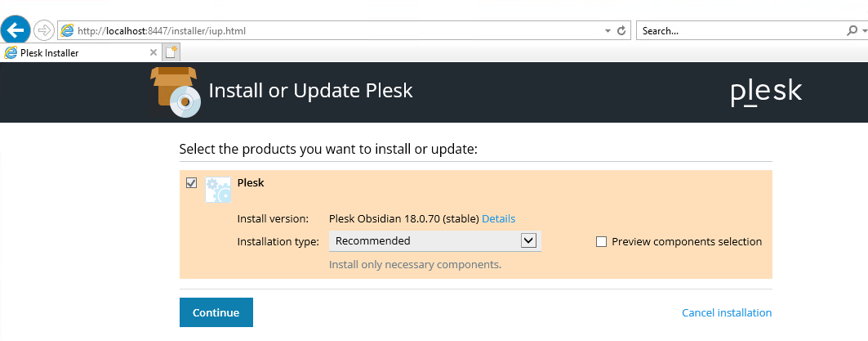Uncheck the Plesk product checkbox
This screenshot has width=868, height=341.
point(192,183)
